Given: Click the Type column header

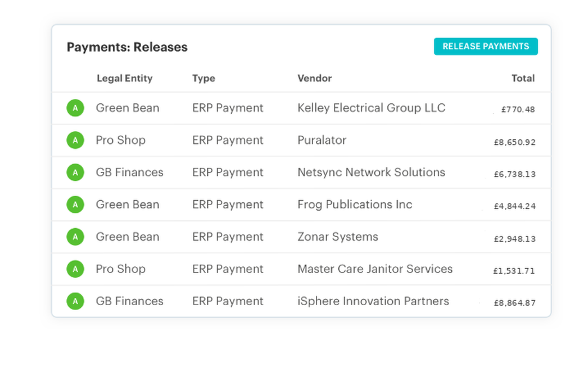Looking at the screenshot, I should click(x=204, y=78).
